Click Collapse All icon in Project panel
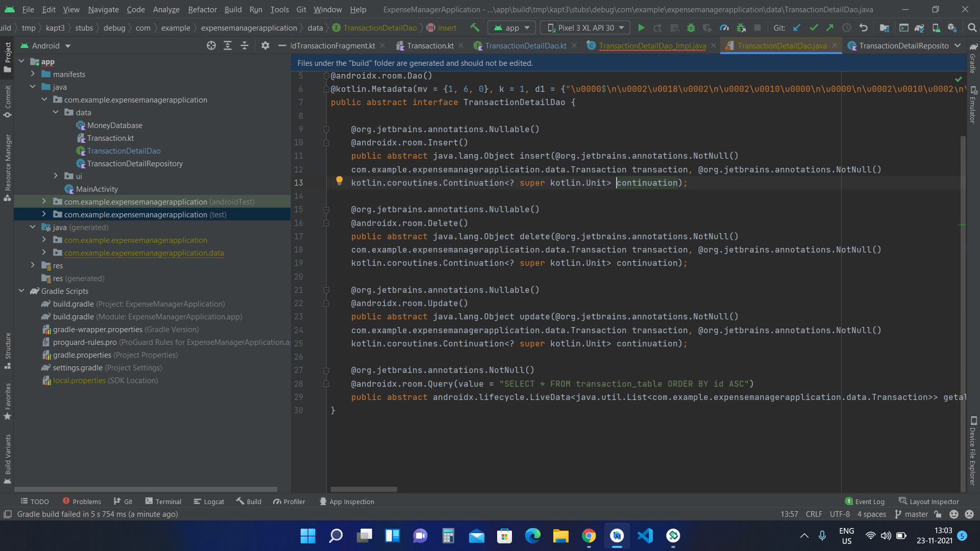The image size is (980, 551). 244,45
